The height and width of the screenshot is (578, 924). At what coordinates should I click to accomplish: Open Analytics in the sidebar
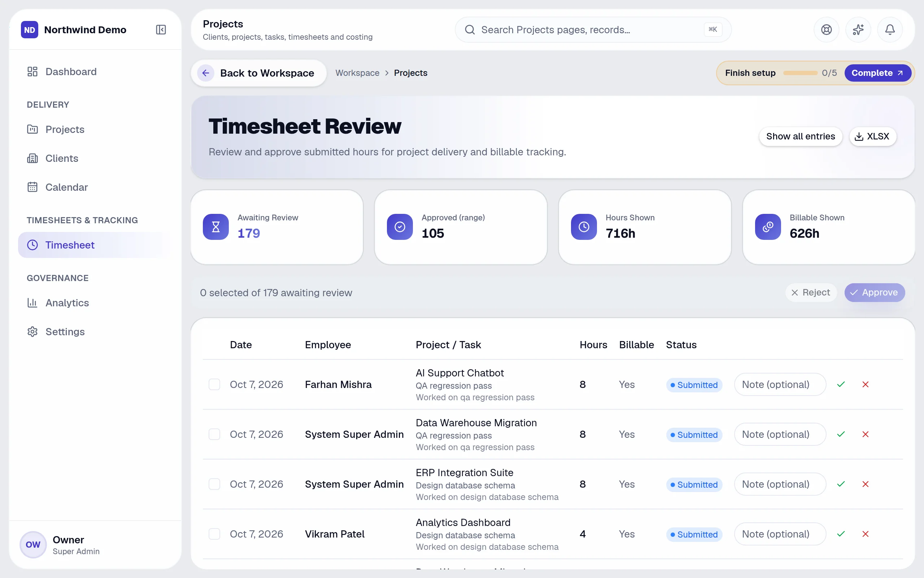[x=95, y=303]
